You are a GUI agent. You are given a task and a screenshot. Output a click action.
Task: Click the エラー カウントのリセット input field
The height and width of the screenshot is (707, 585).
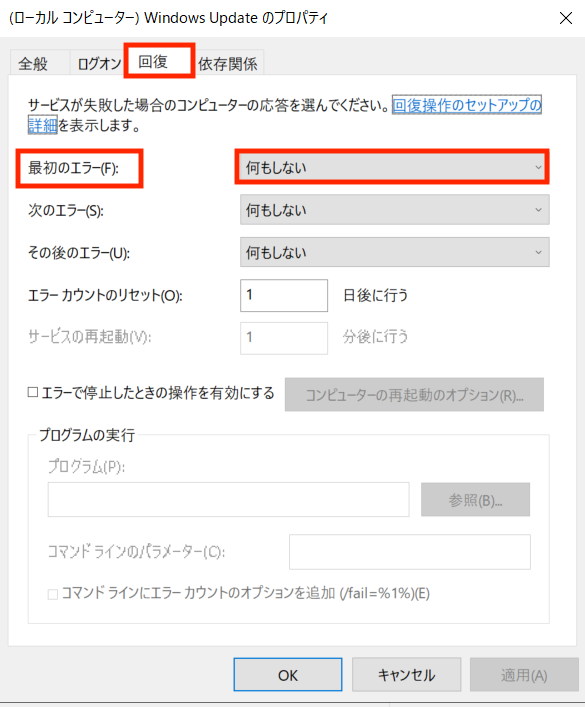click(284, 295)
